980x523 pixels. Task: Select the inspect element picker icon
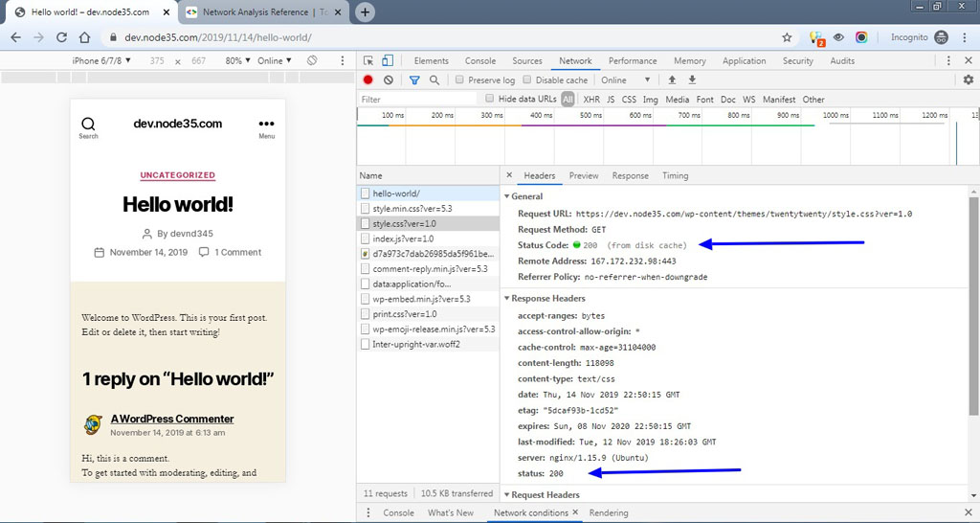pyautogui.click(x=368, y=60)
